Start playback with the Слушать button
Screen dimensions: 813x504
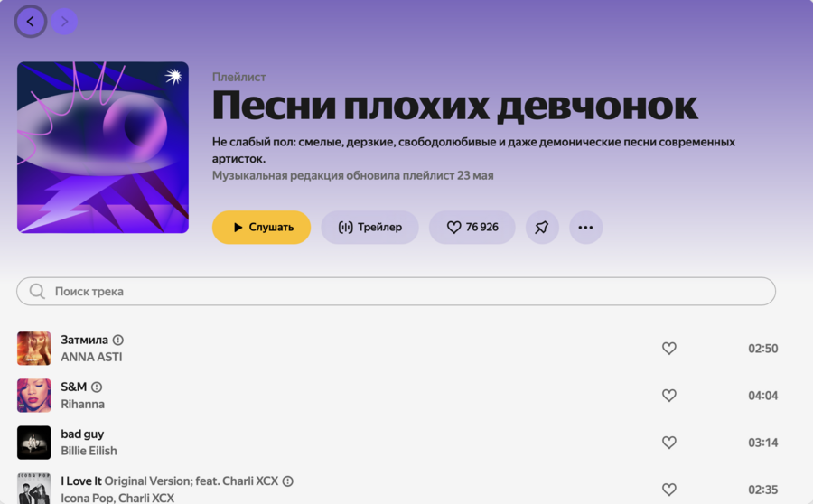pyautogui.click(x=261, y=227)
